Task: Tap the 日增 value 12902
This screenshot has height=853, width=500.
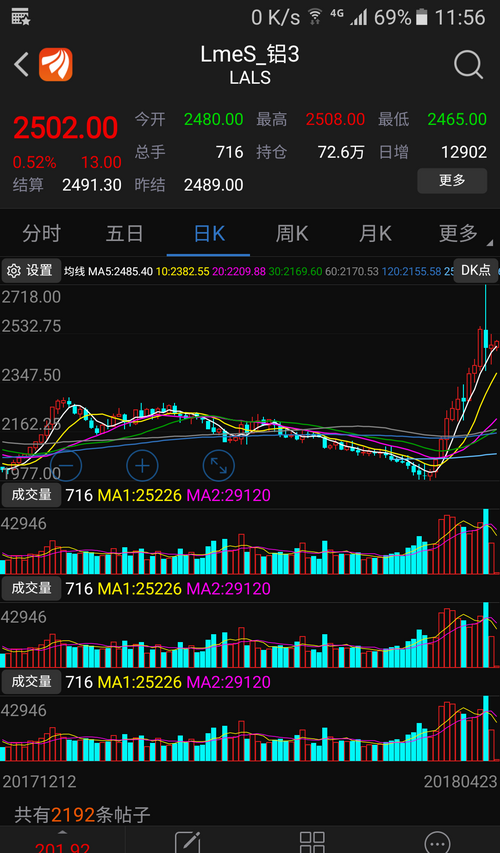Action: [x=464, y=152]
